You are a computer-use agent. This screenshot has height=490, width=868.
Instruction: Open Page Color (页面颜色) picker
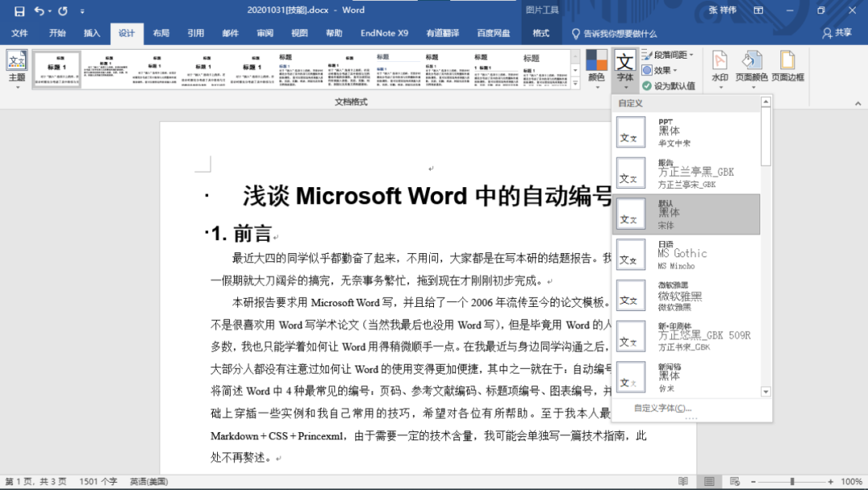[751, 69]
